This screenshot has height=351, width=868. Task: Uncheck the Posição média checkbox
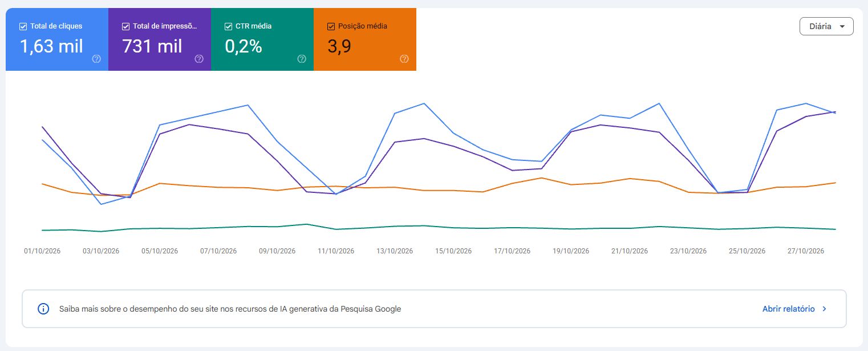331,26
